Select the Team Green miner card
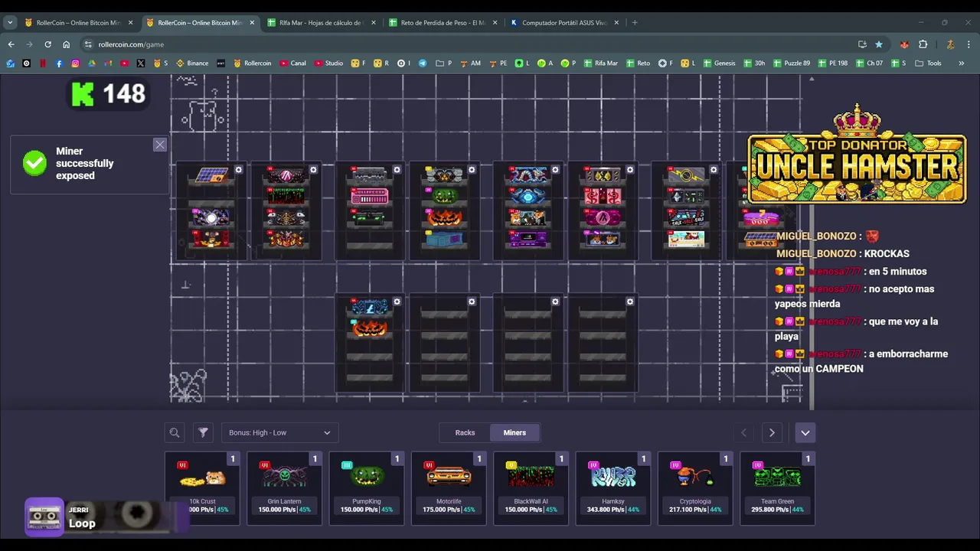 point(778,488)
